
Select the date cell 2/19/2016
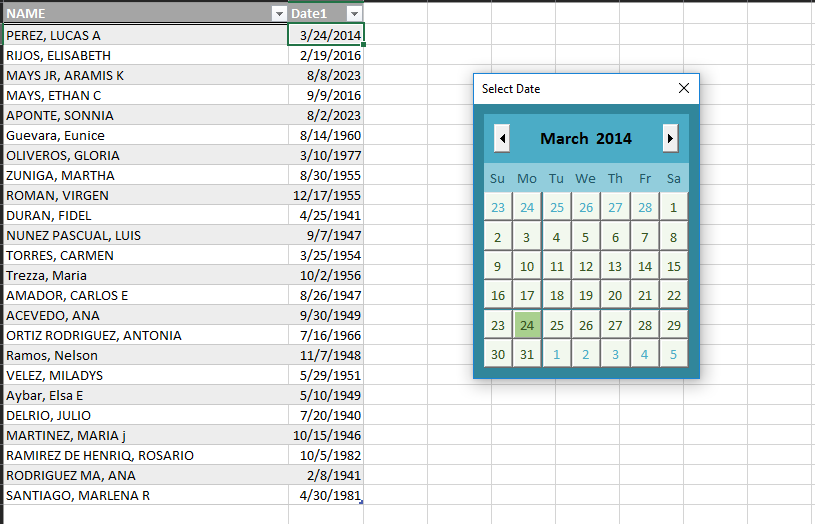[x=326, y=55]
